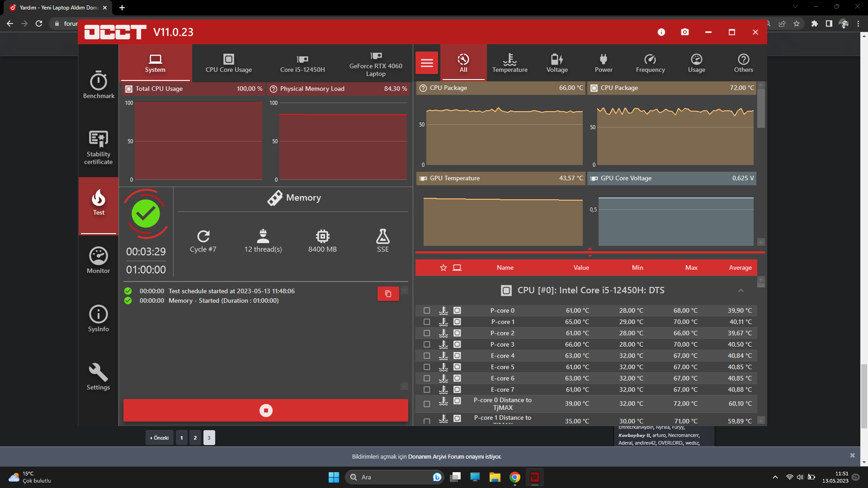Reload the browser page
868x488 pixels.
point(39,23)
